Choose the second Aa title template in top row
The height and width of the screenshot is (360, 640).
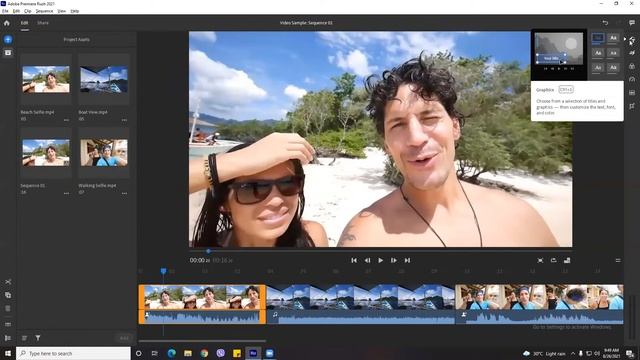point(613,38)
